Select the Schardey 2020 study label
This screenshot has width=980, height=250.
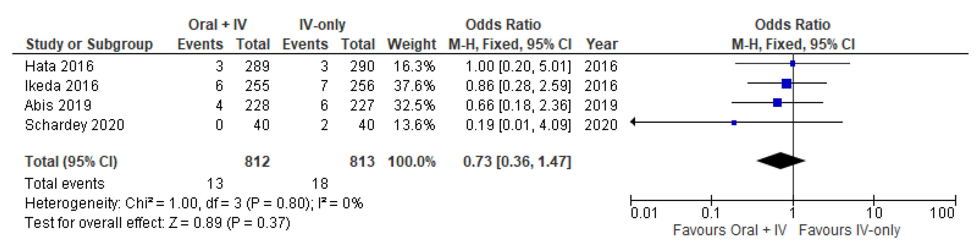(x=75, y=125)
